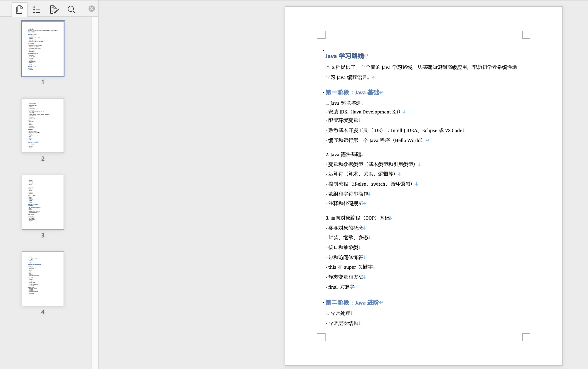This screenshot has height=369, width=588.
Task: Open page 4 thumbnail
Action: (x=43, y=279)
